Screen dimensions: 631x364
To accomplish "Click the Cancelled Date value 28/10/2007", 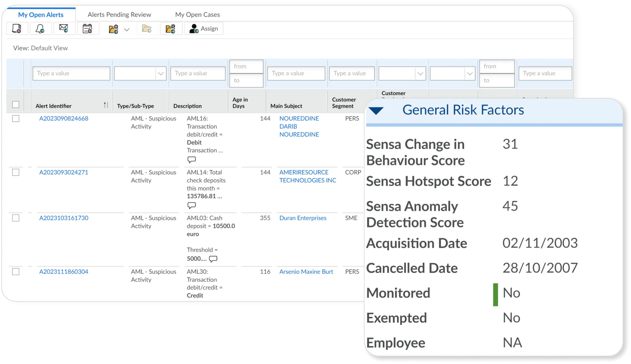I will (x=540, y=268).
